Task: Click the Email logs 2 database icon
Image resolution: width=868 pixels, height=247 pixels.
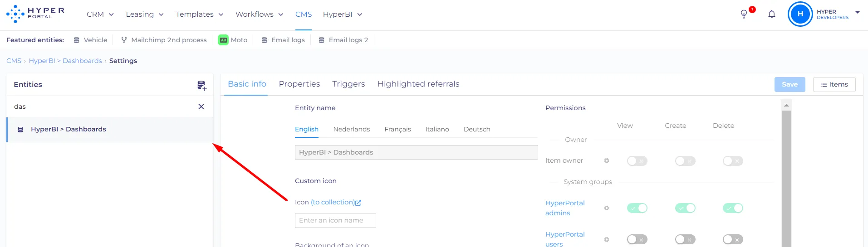Action: pos(321,40)
